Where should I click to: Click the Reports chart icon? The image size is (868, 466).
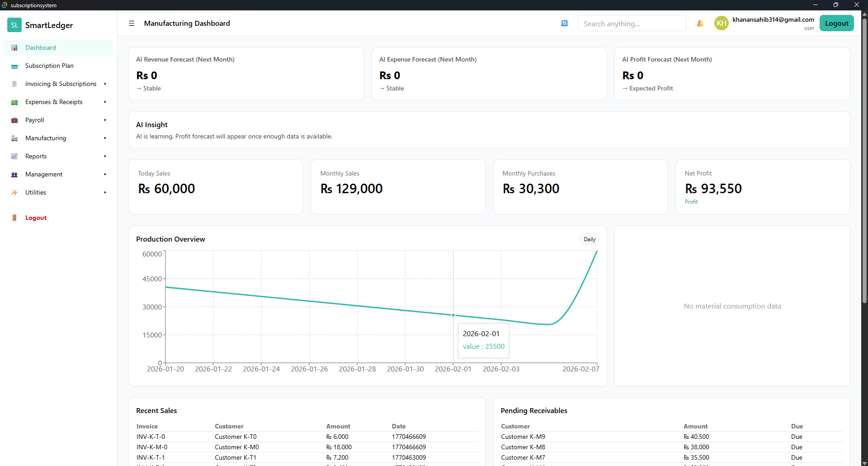[14, 157]
